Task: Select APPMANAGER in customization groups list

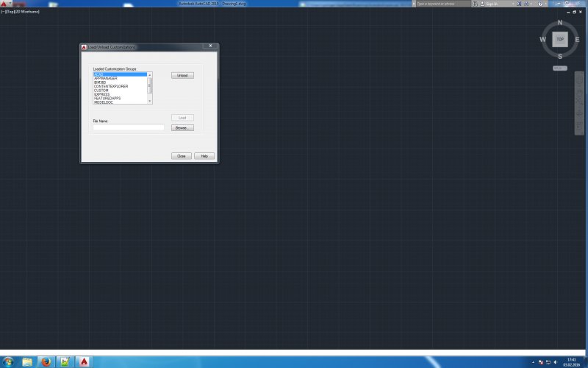Action: coord(120,79)
